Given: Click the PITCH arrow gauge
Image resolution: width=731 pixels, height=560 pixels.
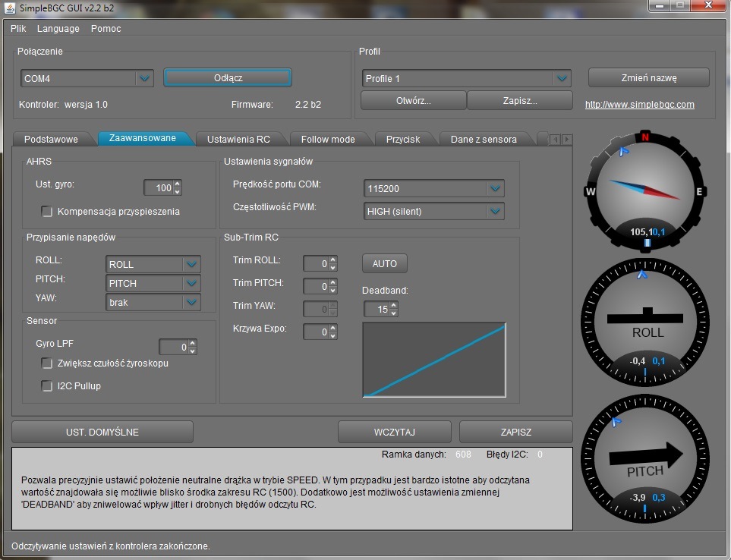Looking at the screenshot, I should click(x=645, y=457).
